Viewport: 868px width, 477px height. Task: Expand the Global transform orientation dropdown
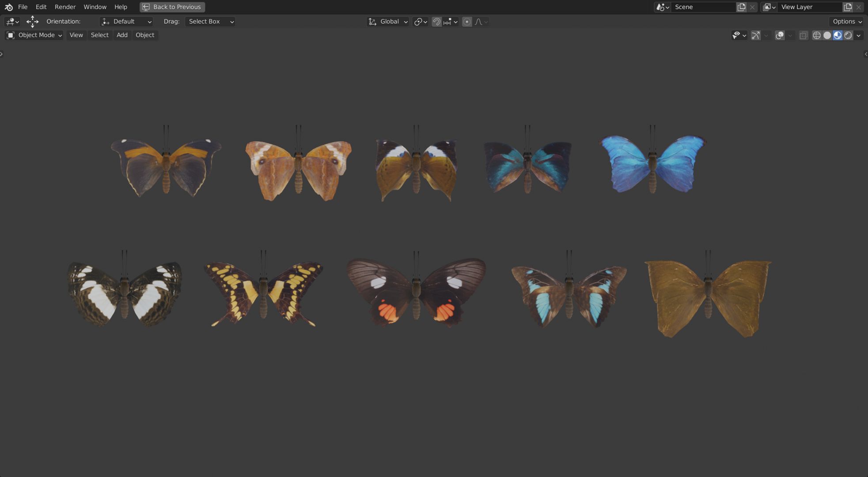coord(388,22)
